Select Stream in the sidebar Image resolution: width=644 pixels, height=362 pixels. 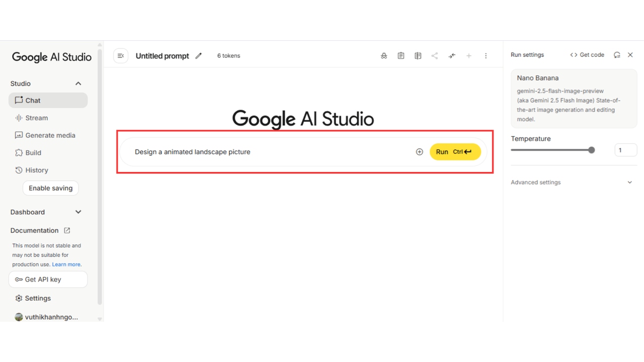37,118
